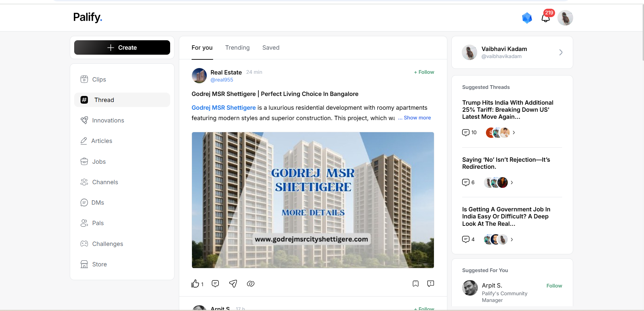Open the @real955 handle link
The width and height of the screenshot is (644, 311).
coord(221,80)
